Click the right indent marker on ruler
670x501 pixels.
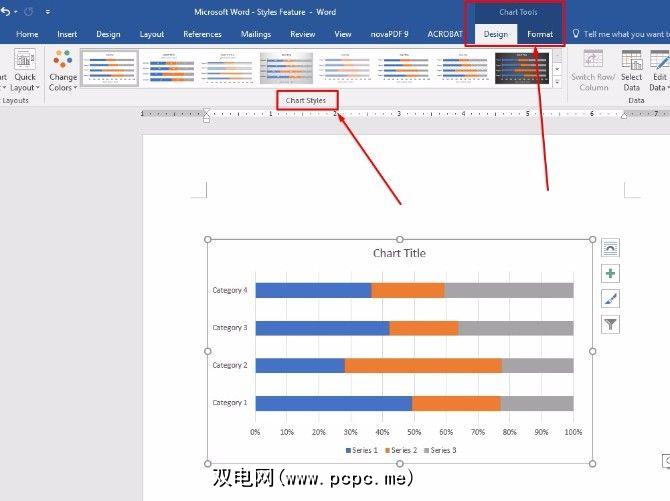point(624,115)
